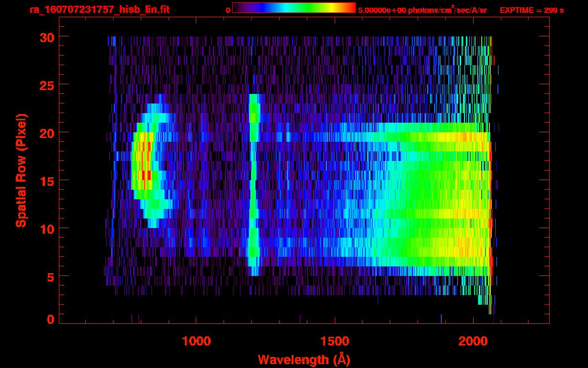
Task: Click the 5.00000e+06 photons/cm²/sec/A/sr label
Action: point(422,10)
